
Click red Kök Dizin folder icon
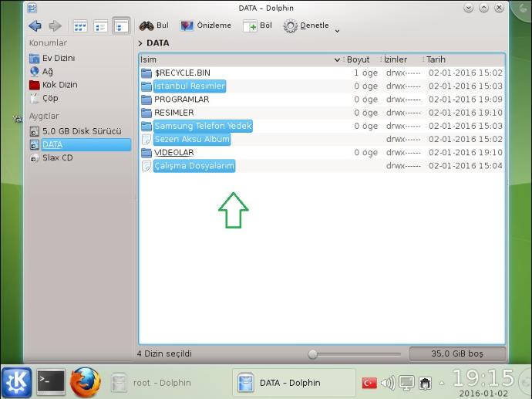(x=34, y=85)
